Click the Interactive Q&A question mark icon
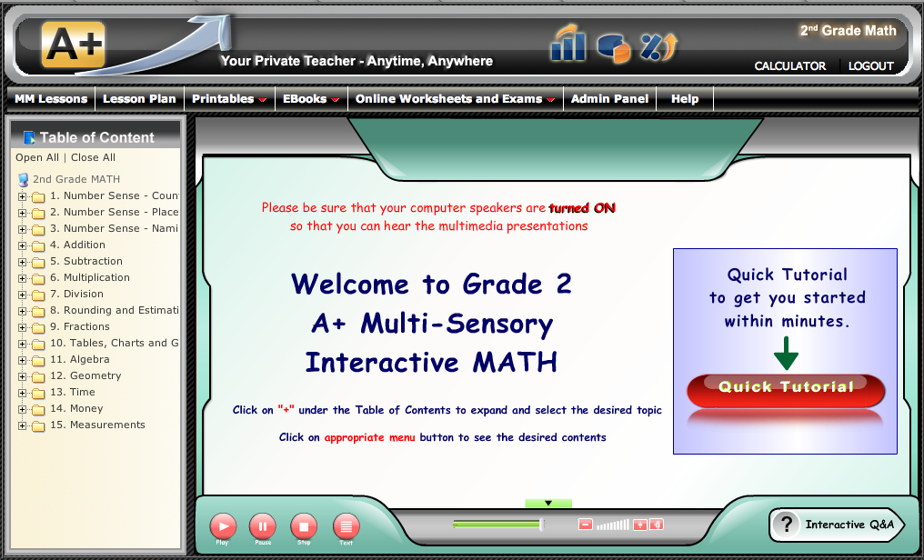 click(x=786, y=524)
